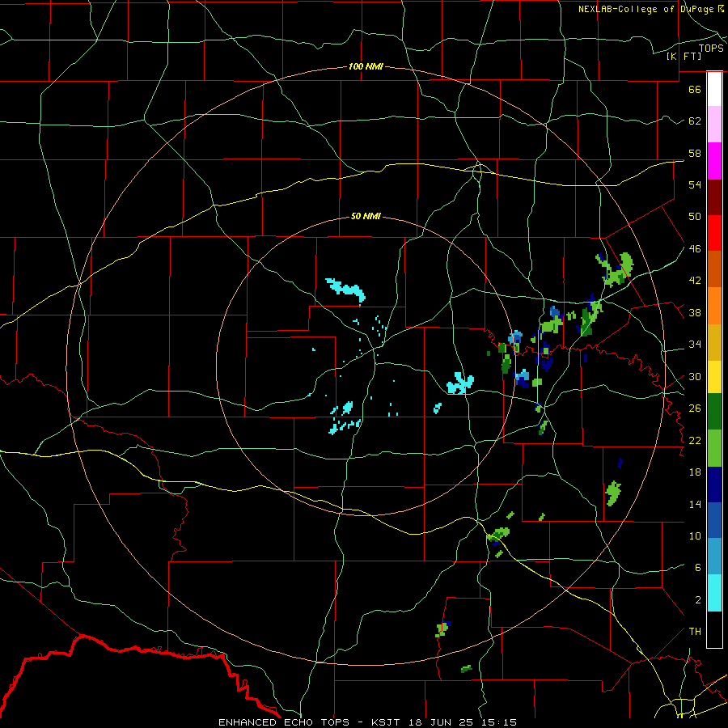The height and width of the screenshot is (728, 728).
Task: Click the light green legend swatch
Action: (714, 448)
